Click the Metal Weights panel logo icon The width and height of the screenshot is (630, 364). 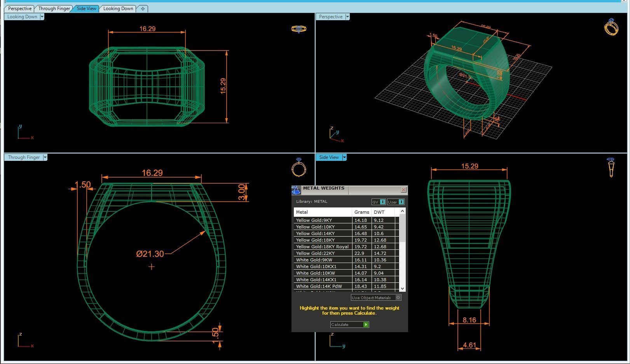pos(296,190)
